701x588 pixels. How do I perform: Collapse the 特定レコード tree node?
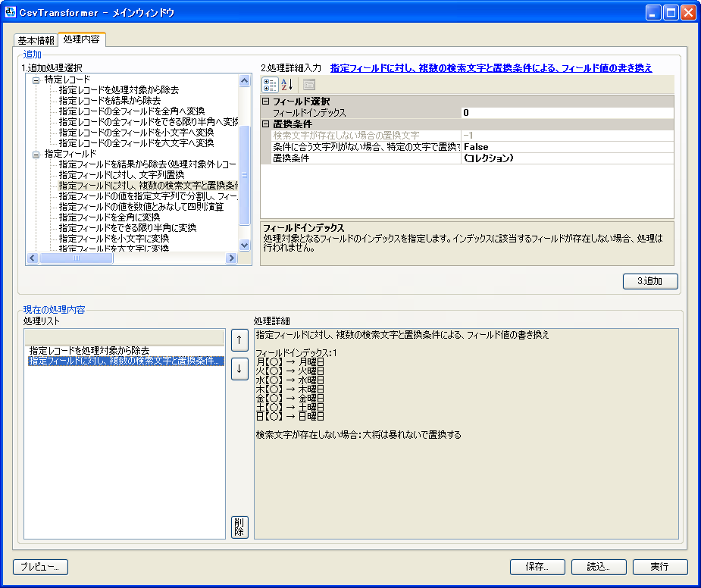click(x=36, y=80)
